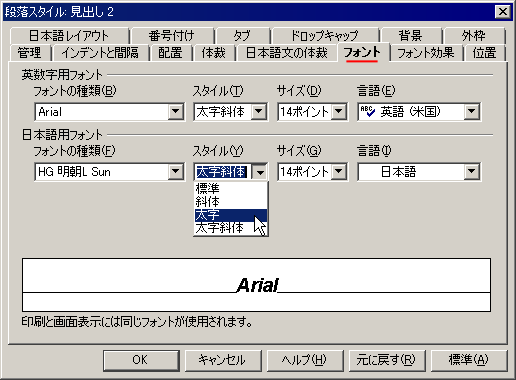This screenshot has height=380, width=516.
Task: Expand the Western font size 14ポイント dropdown
Action: [339, 112]
